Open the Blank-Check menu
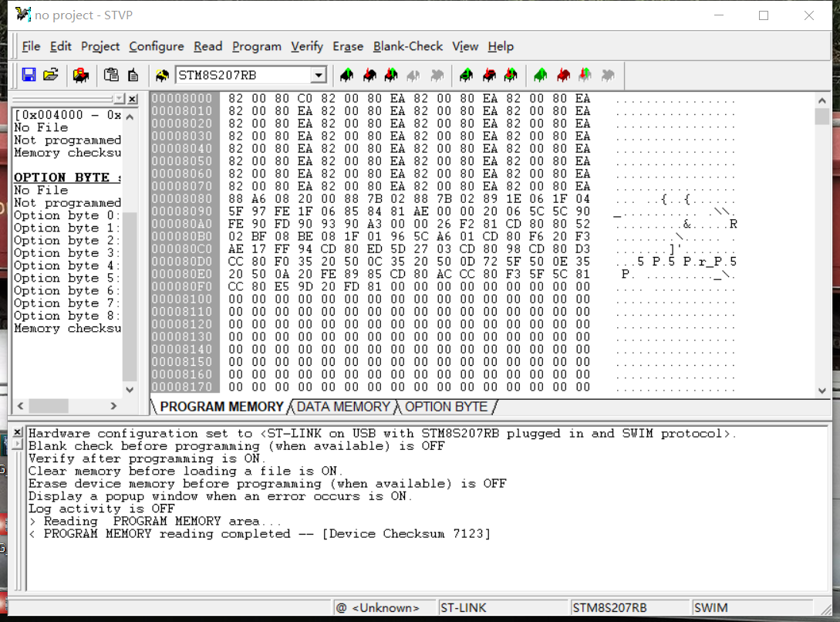The width and height of the screenshot is (840, 622). pos(408,46)
